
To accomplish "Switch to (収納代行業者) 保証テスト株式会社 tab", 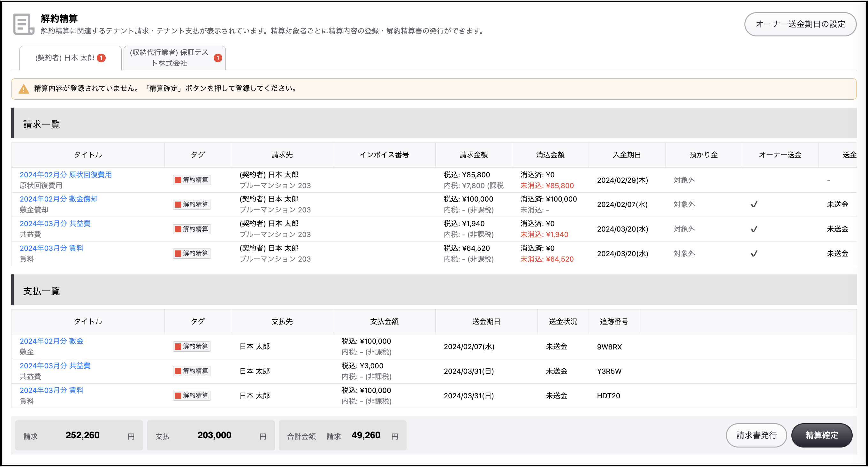I will pos(175,58).
